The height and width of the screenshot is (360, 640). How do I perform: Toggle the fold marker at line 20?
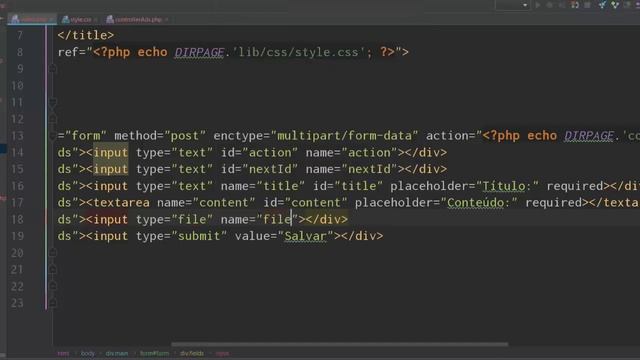[x=53, y=253]
